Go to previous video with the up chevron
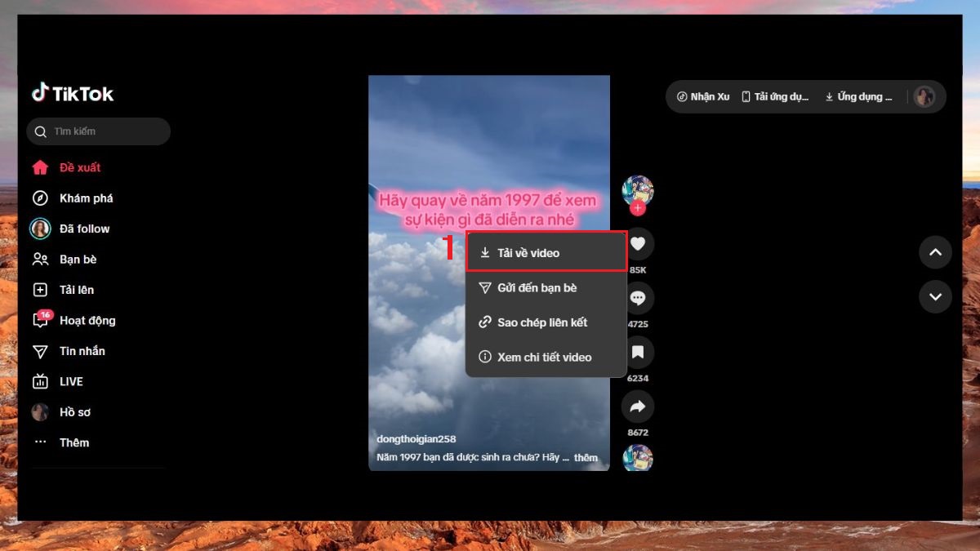This screenshot has width=980, height=551. point(935,252)
